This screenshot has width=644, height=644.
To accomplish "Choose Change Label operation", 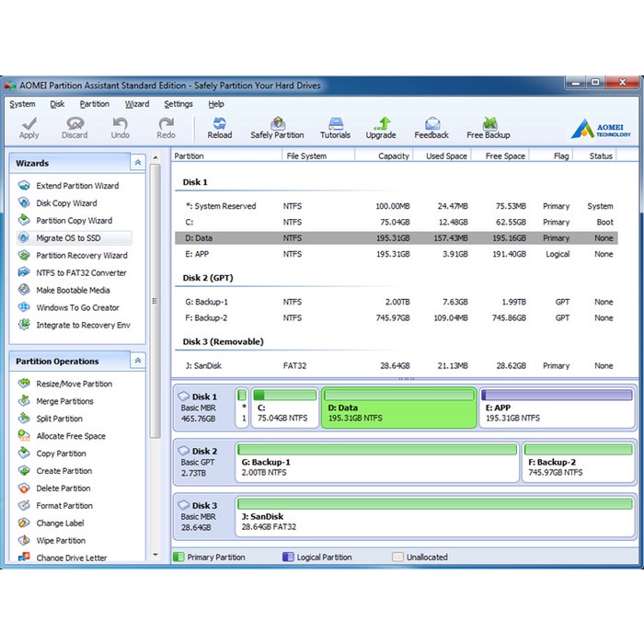I will [x=60, y=523].
